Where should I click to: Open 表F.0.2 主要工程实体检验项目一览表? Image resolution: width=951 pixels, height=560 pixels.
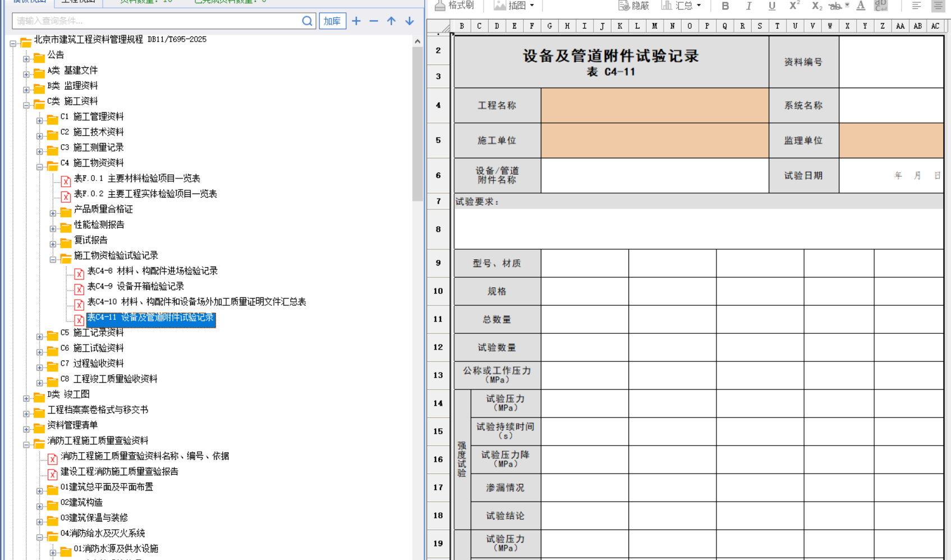tap(145, 194)
